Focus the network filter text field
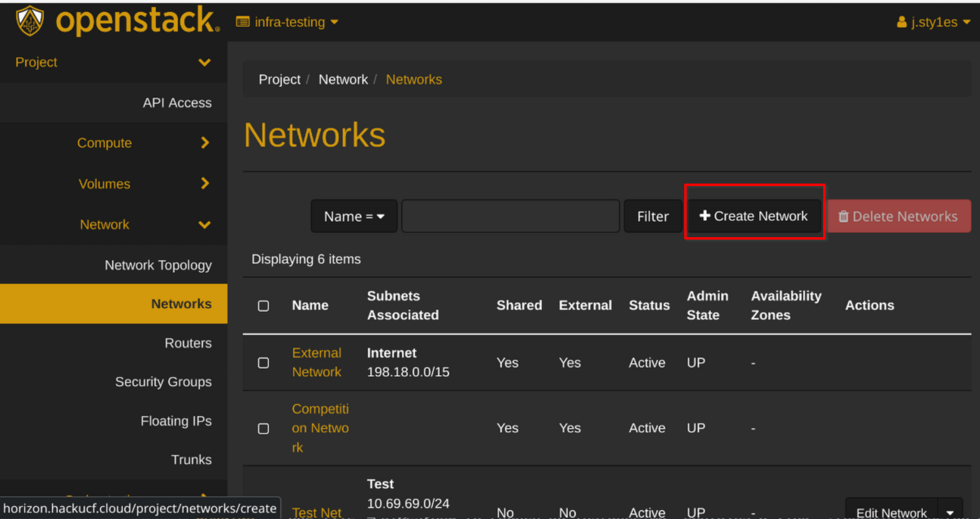 pos(510,216)
